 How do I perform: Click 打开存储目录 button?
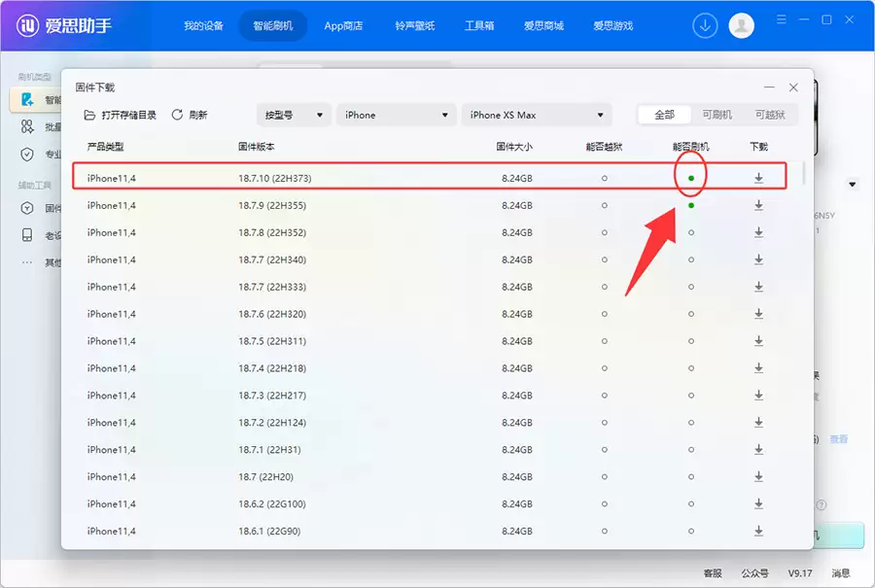click(x=120, y=115)
